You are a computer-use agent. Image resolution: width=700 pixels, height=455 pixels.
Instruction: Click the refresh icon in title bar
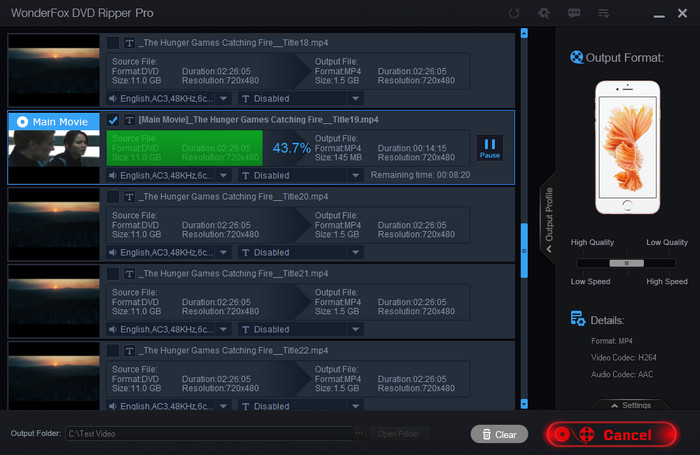point(514,13)
